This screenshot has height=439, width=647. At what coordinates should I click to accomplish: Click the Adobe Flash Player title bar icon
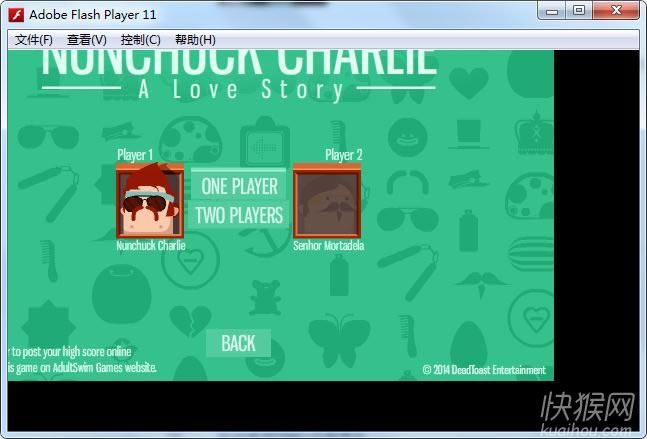[16, 14]
